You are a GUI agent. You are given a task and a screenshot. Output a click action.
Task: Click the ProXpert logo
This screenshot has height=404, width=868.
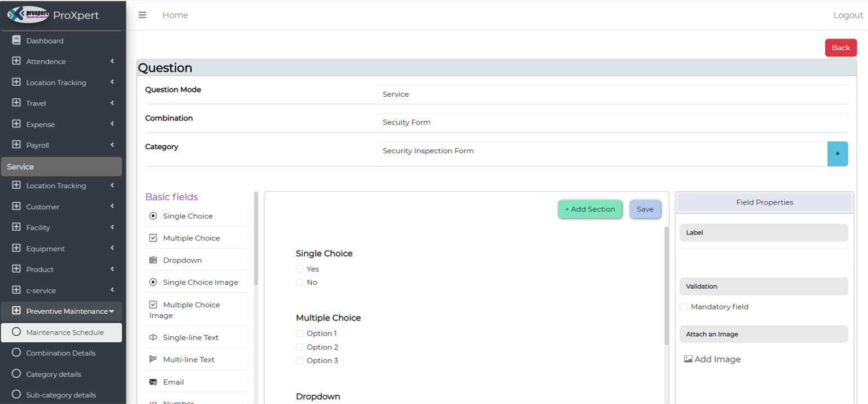click(x=27, y=15)
